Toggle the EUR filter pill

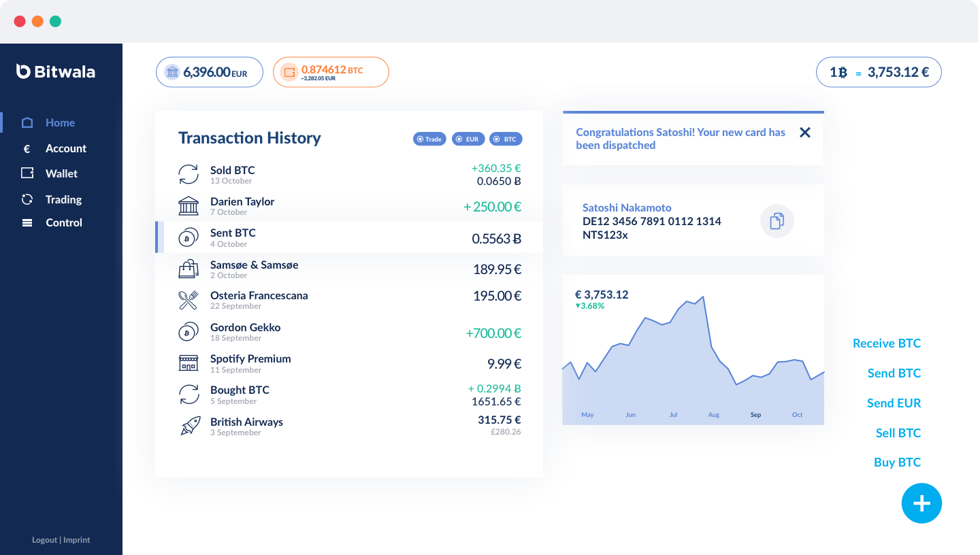click(468, 139)
